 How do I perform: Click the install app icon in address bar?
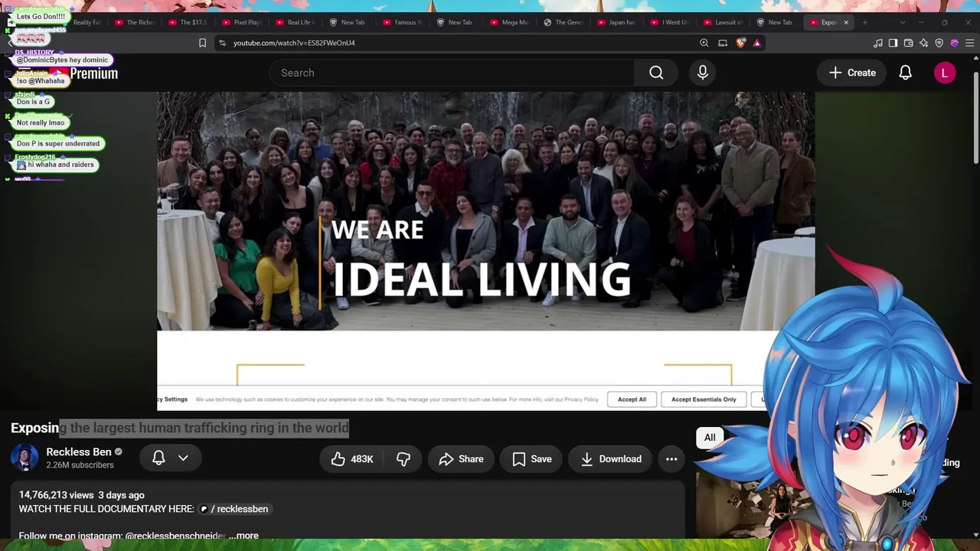pos(723,43)
